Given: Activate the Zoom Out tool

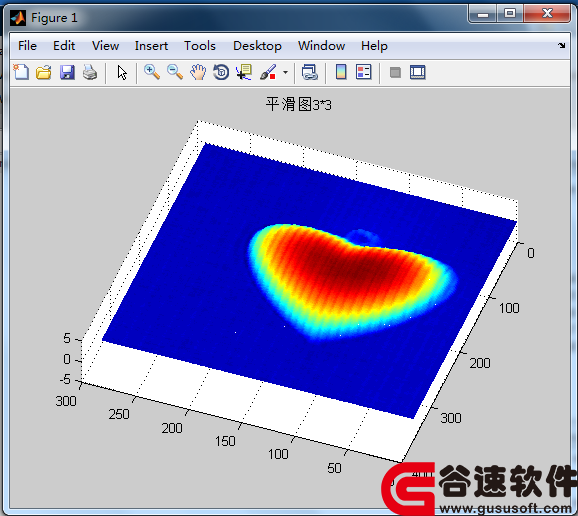Looking at the screenshot, I should coord(175,72).
